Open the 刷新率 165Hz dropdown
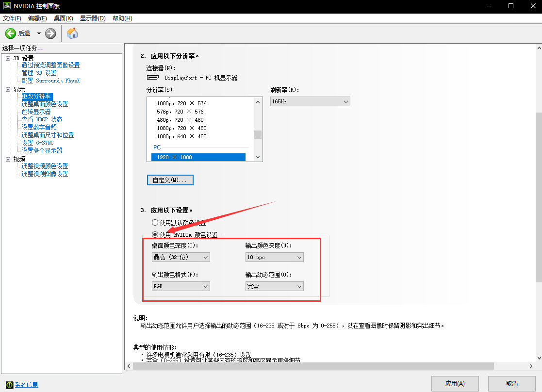 coord(310,101)
